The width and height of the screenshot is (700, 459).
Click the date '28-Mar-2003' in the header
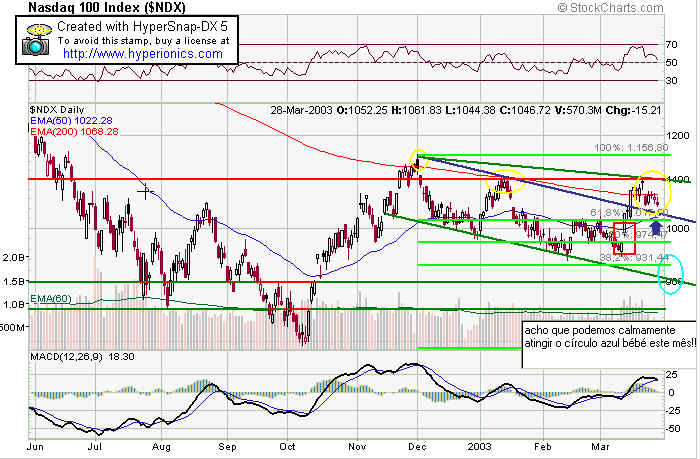tap(301, 110)
